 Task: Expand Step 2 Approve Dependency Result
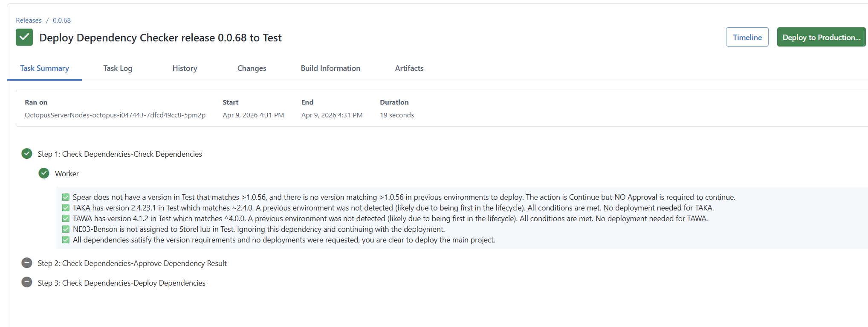point(132,263)
